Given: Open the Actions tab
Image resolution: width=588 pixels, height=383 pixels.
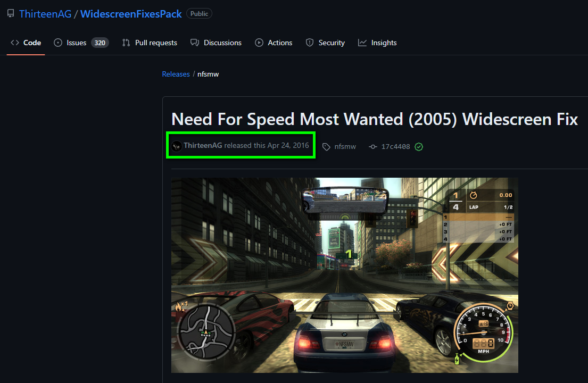Looking at the screenshot, I should pos(274,43).
